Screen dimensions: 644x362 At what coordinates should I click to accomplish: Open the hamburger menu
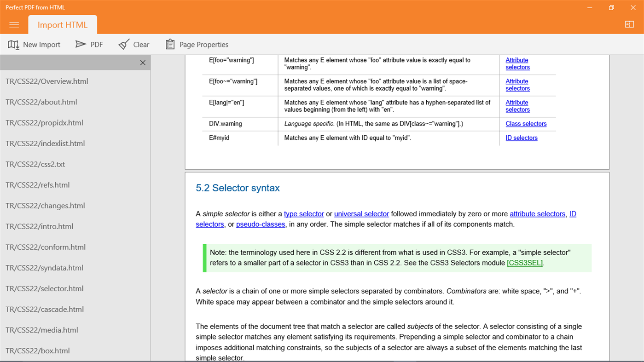[14, 25]
